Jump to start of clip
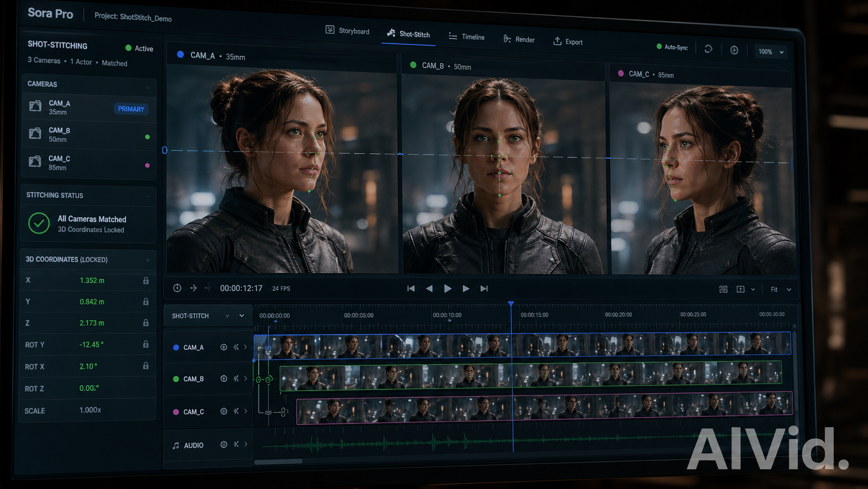This screenshot has height=489, width=868. pyautogui.click(x=411, y=288)
